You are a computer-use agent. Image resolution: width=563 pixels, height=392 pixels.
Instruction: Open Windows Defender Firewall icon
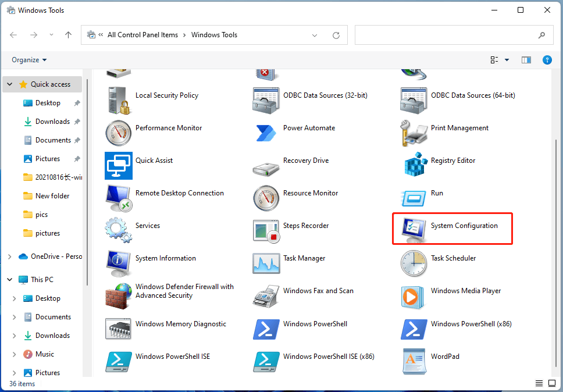point(119,296)
